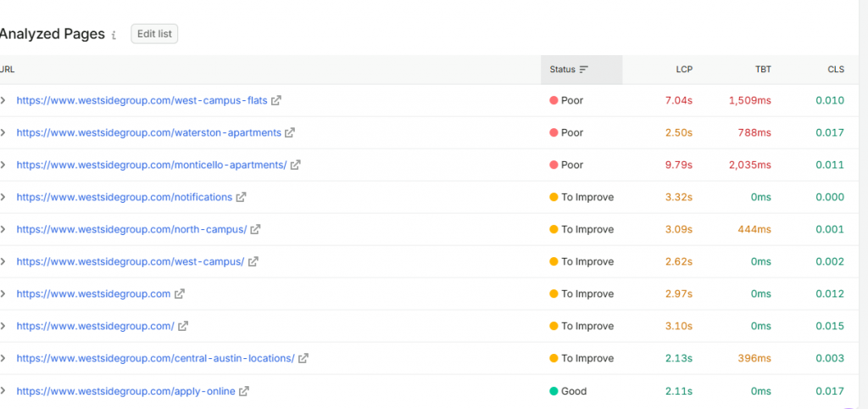Screen dimensions: 868x409
Task: Click the Poor status of monticello-apartments
Action: (x=566, y=165)
